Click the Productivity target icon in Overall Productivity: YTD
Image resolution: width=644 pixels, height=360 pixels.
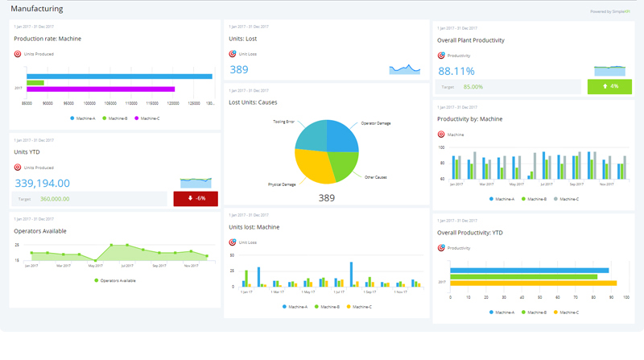click(x=441, y=248)
